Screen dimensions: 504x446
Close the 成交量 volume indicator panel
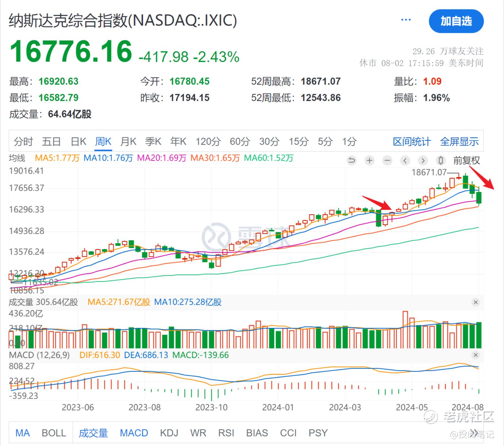click(476, 302)
